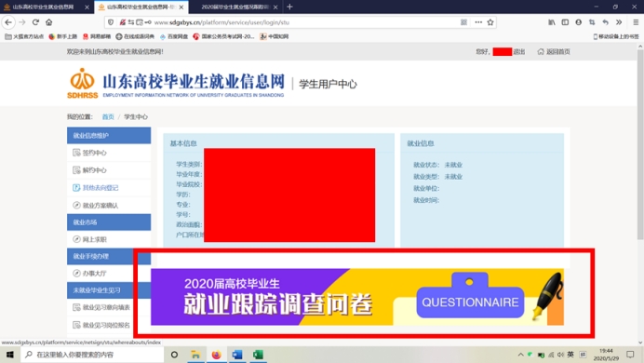Image resolution: width=644 pixels, height=363 pixels.
Task: Bookmark this page with the star icon
Action: coord(490,22)
